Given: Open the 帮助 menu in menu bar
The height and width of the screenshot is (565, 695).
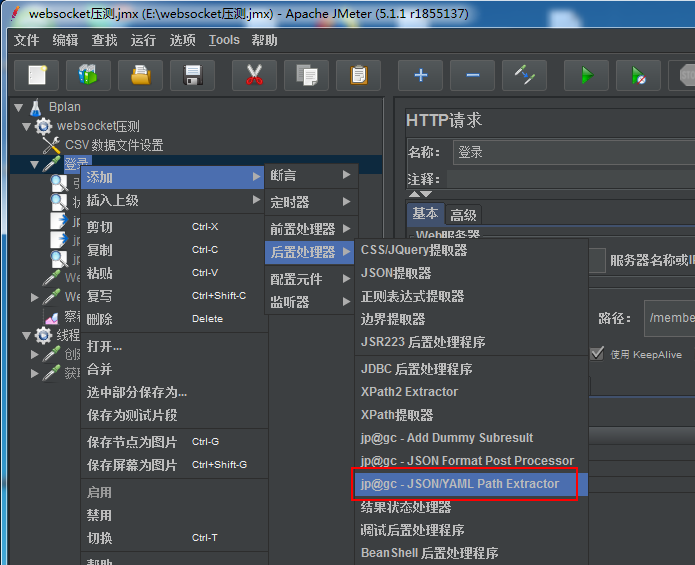Looking at the screenshot, I should (264, 40).
